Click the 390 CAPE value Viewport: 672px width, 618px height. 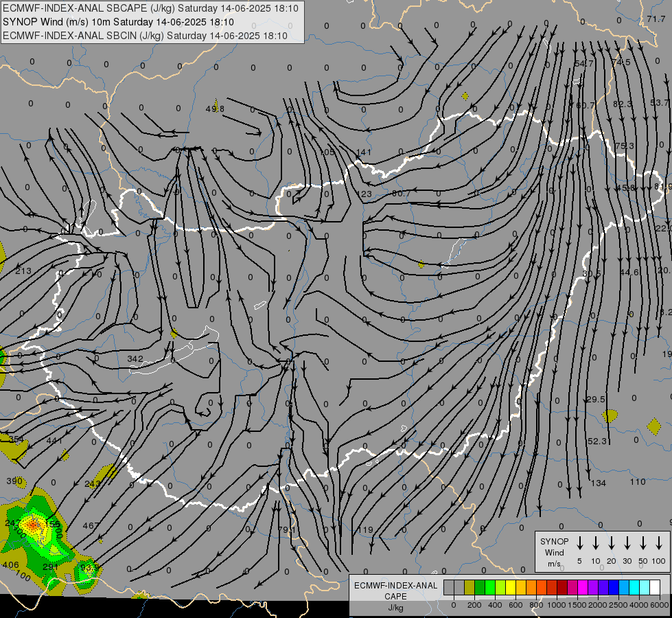pos(14,481)
